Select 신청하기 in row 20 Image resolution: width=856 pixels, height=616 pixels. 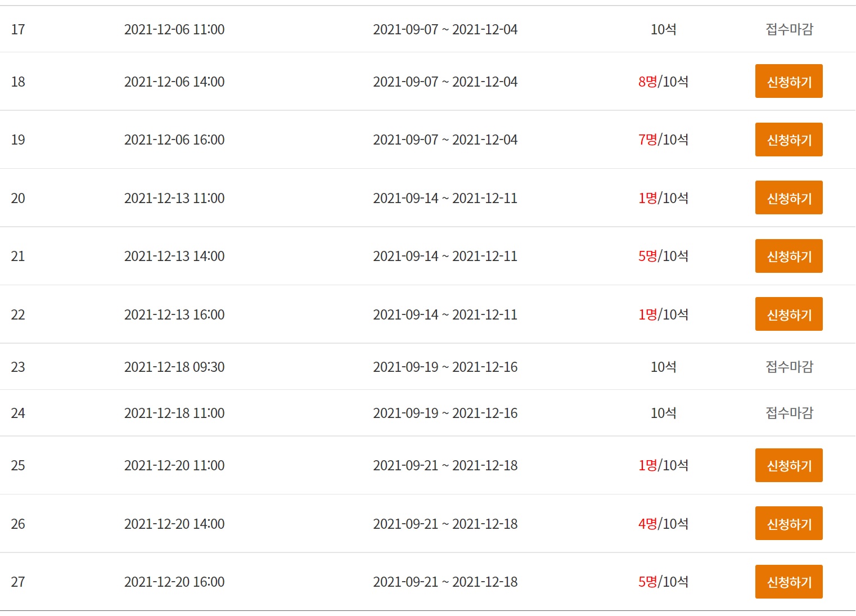pyautogui.click(x=789, y=198)
